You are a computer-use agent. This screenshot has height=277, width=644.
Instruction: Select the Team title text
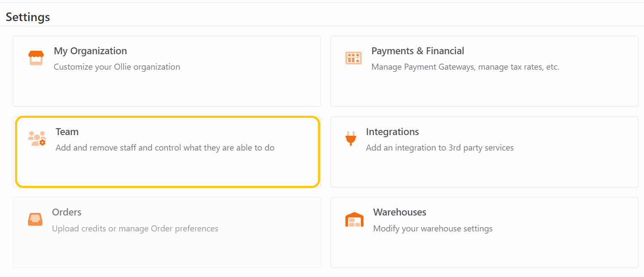(x=67, y=132)
